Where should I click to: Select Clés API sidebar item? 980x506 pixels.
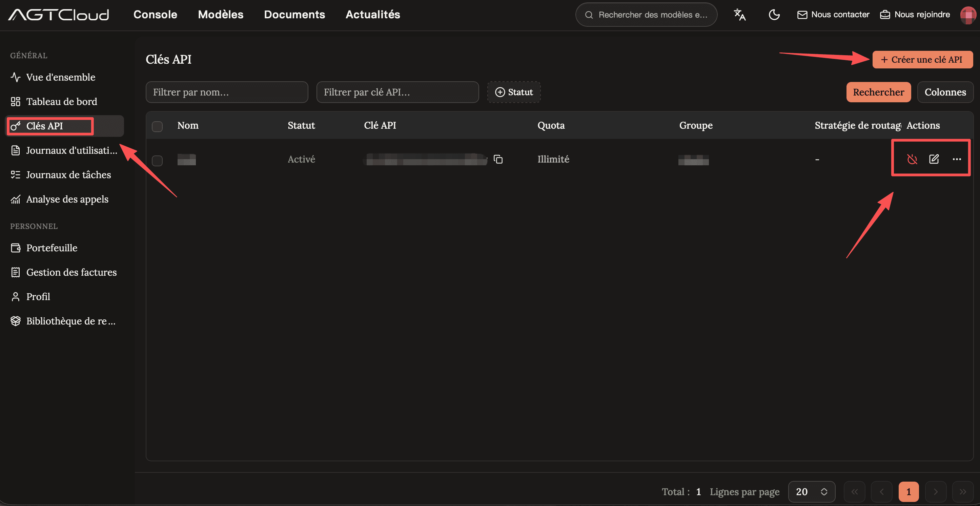pos(65,126)
